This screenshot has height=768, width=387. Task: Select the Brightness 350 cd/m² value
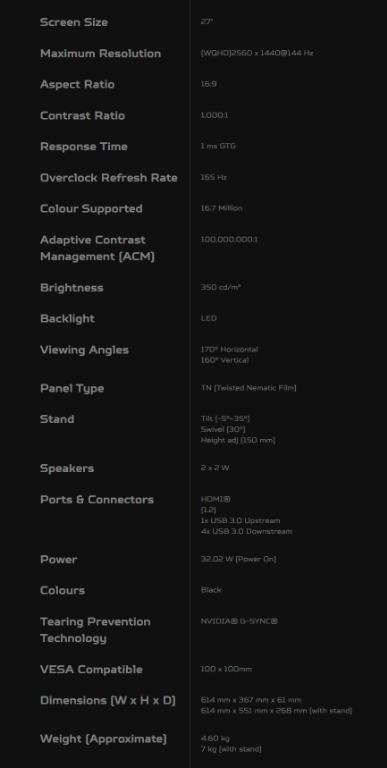[x=220, y=287]
